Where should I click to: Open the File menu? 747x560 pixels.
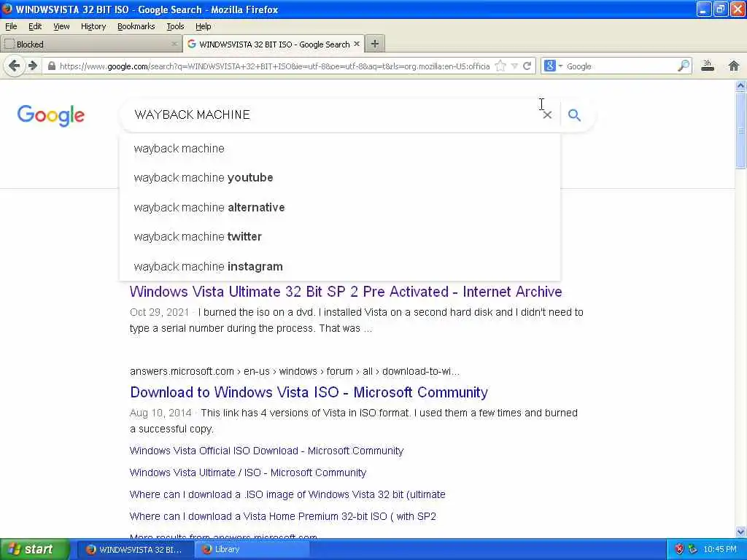11,26
